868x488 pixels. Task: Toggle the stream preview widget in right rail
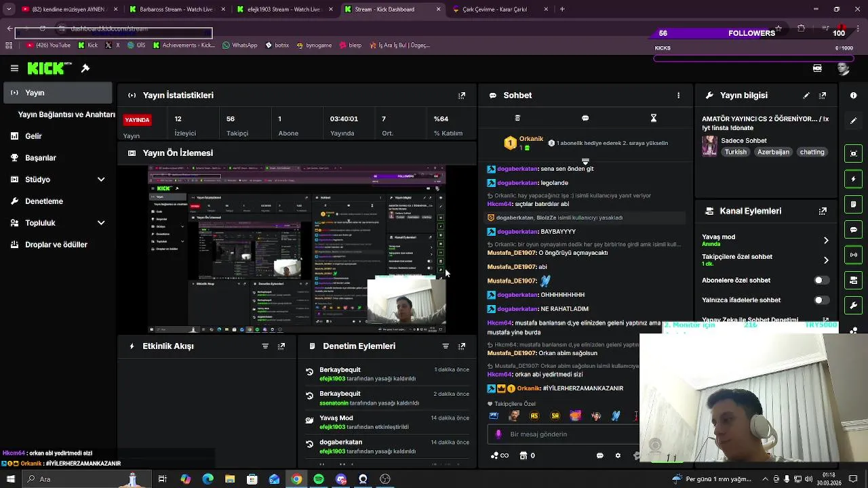[854, 153]
